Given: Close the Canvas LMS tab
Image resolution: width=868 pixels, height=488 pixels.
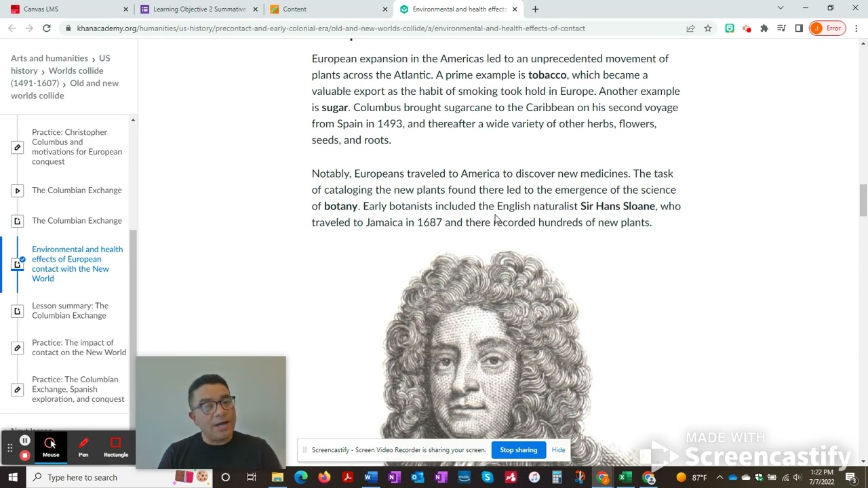Looking at the screenshot, I should coord(125,9).
